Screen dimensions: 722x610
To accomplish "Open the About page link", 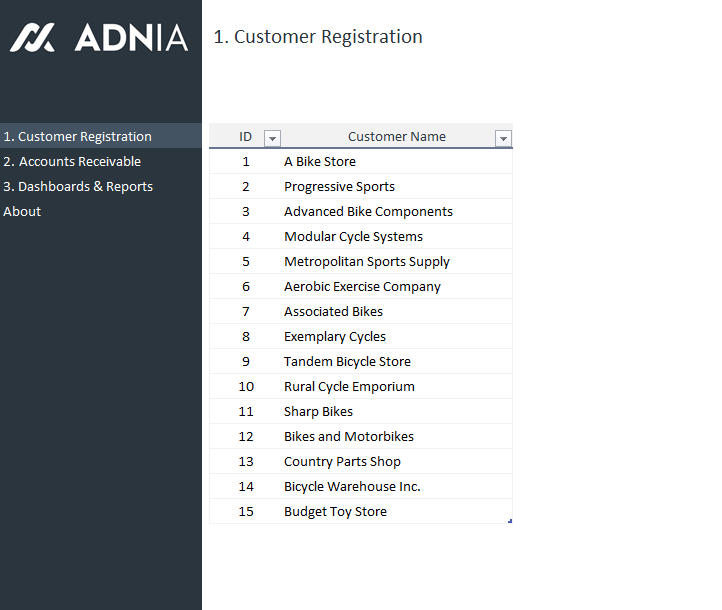I will (x=22, y=212).
